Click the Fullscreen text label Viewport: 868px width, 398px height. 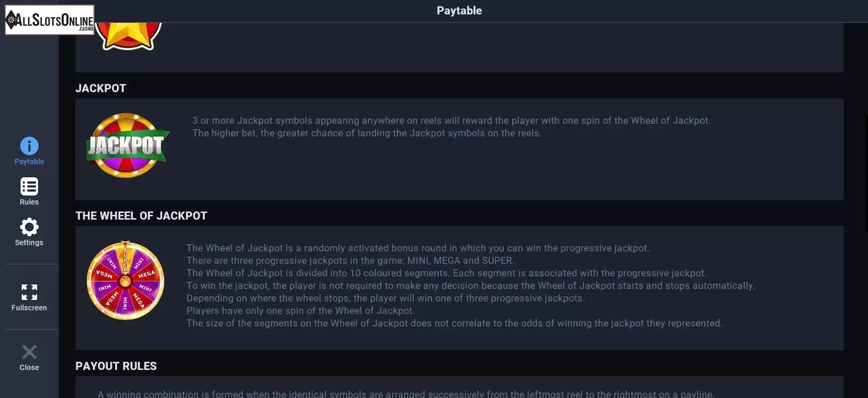pyautogui.click(x=29, y=308)
